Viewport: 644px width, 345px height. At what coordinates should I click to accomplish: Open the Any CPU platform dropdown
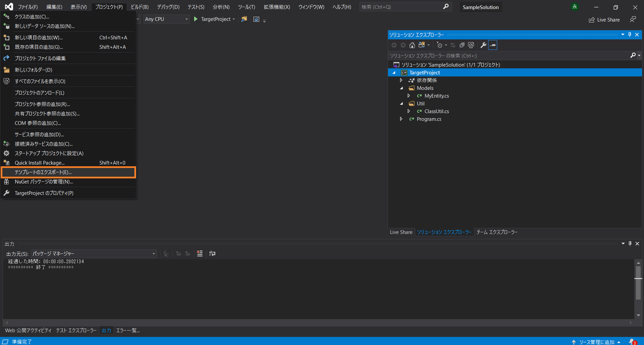[166, 19]
